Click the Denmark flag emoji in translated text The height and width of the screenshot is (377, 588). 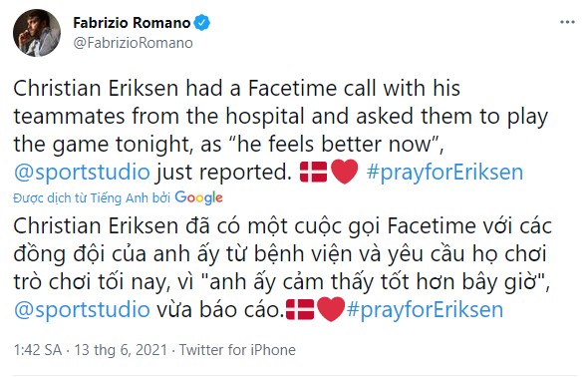[300, 309]
